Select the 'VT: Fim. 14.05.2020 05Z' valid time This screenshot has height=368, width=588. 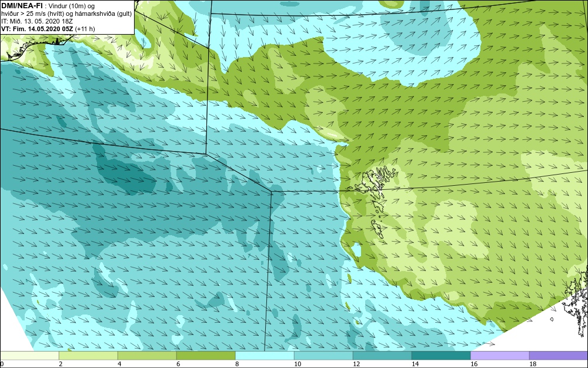pos(37,29)
